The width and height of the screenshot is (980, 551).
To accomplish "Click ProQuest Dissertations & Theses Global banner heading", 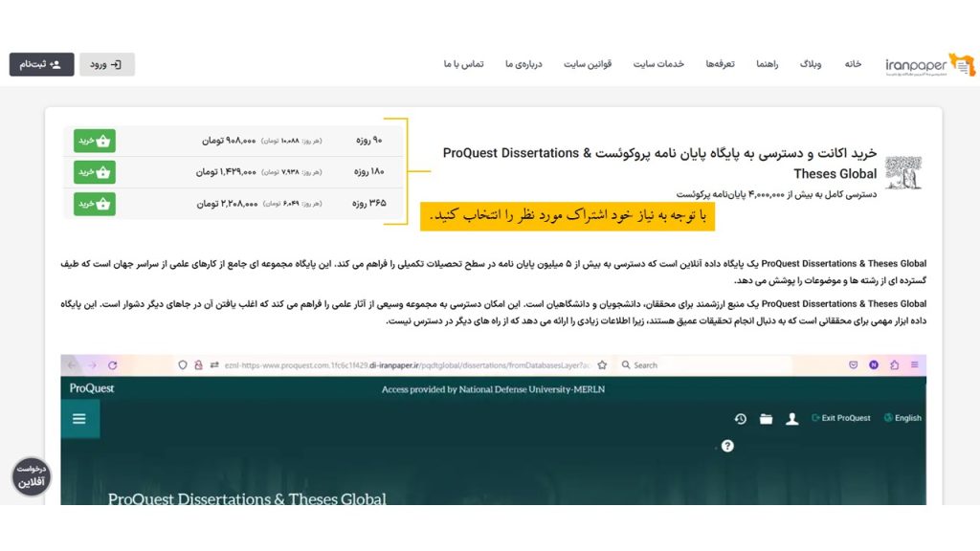I will tap(247, 498).
